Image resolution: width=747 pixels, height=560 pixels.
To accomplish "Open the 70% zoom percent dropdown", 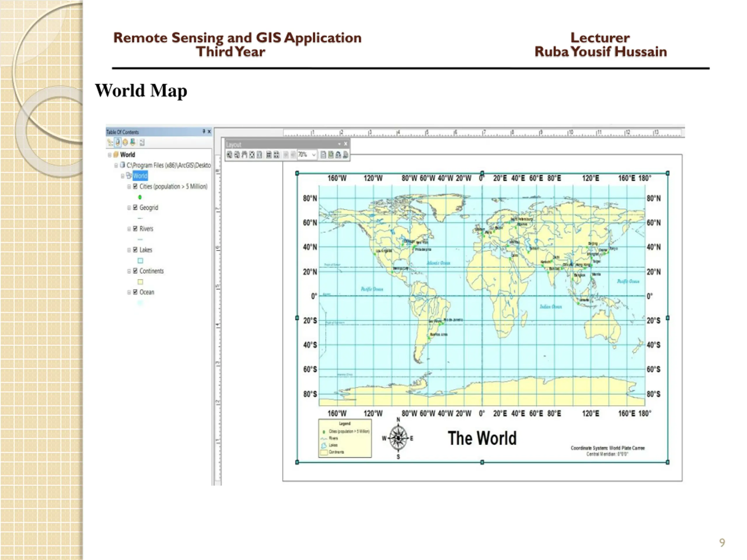I will tap(314, 155).
